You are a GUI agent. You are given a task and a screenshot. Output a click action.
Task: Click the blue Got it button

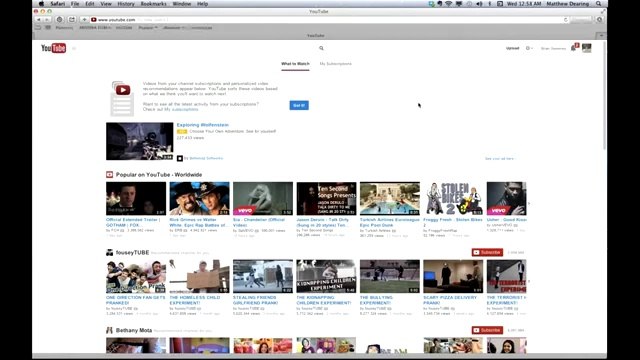click(299, 105)
